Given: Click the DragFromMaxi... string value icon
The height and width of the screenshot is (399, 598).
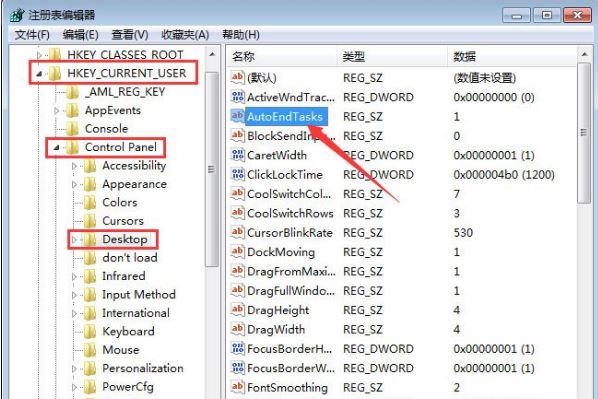Looking at the screenshot, I should (238, 271).
